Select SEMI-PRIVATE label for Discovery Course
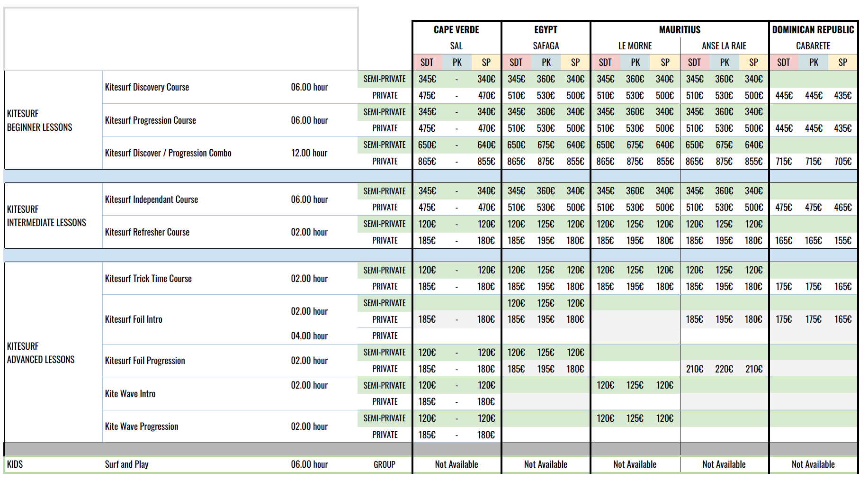Viewport: 868px width, 481px height. (385, 79)
